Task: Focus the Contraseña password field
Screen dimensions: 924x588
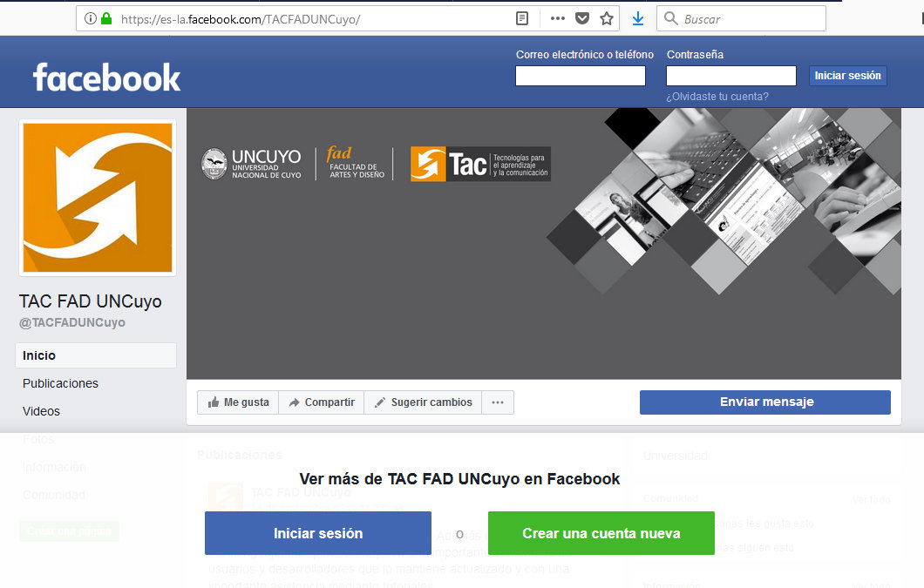Action: coord(731,76)
